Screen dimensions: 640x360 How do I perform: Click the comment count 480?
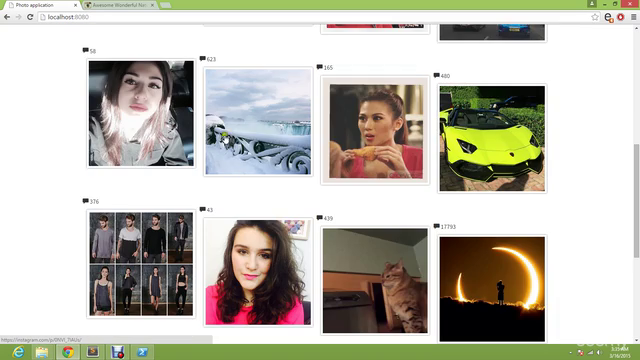tap(445, 76)
